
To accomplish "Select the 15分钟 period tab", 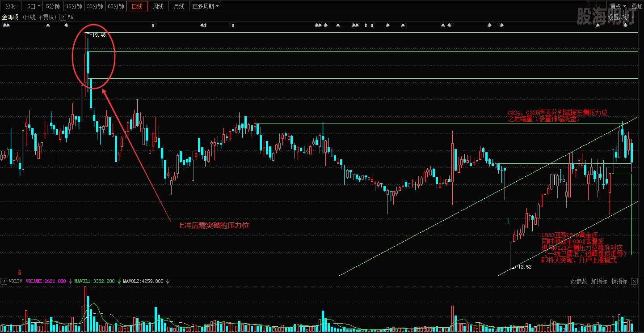I will [74, 6].
